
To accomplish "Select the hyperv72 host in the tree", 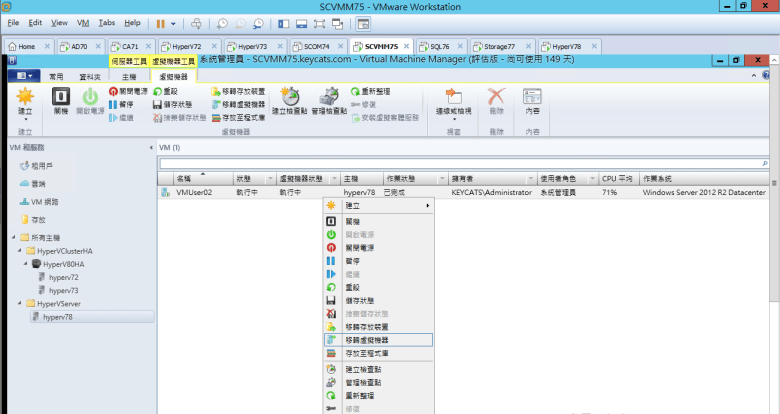I will click(62, 276).
